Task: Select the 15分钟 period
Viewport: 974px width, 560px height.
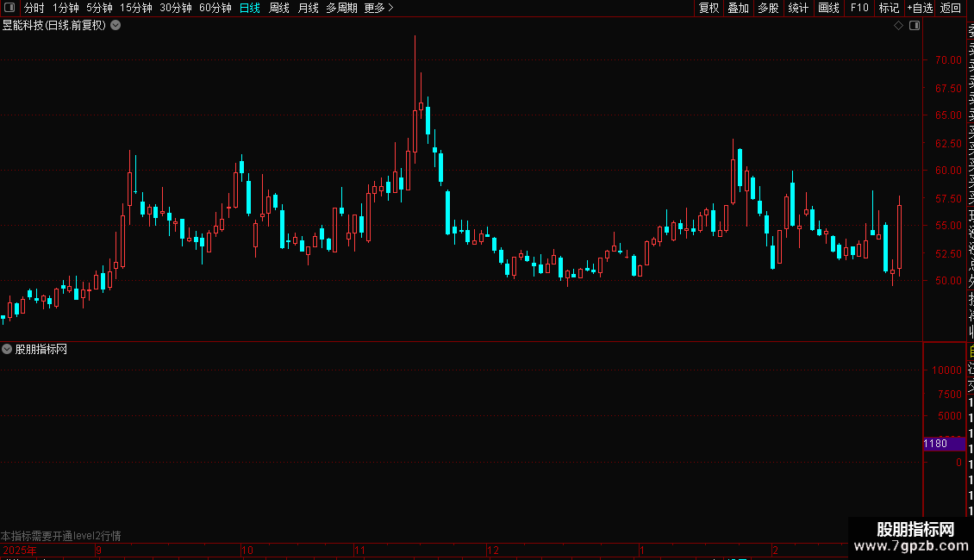Action: coord(136,8)
